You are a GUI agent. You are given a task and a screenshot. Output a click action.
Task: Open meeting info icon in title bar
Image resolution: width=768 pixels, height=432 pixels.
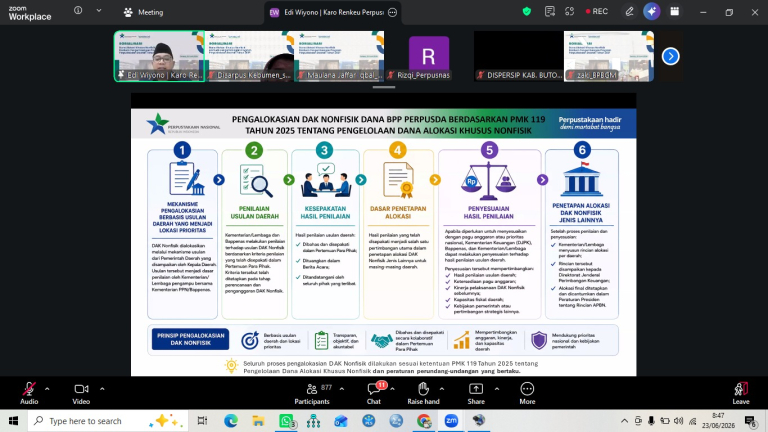[78, 10]
